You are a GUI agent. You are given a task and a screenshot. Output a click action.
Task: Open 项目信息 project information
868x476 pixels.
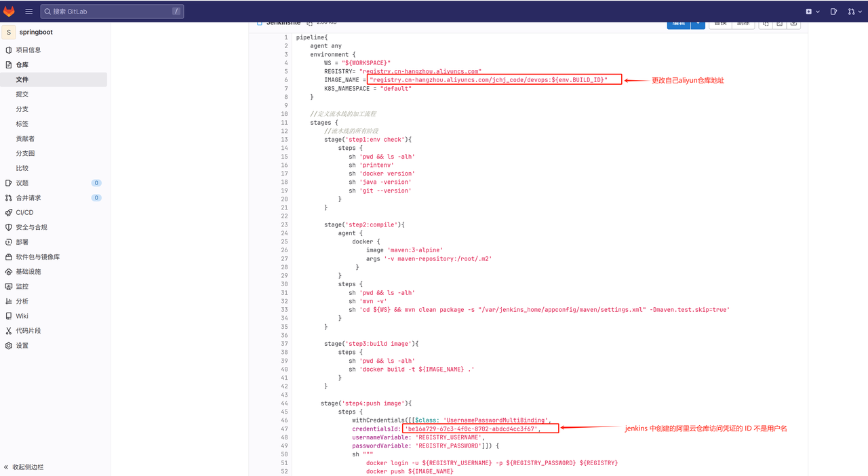28,50
